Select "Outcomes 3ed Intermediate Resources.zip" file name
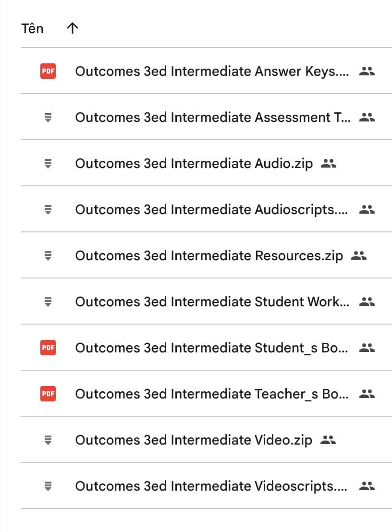This screenshot has height=532, width=392. (x=209, y=256)
